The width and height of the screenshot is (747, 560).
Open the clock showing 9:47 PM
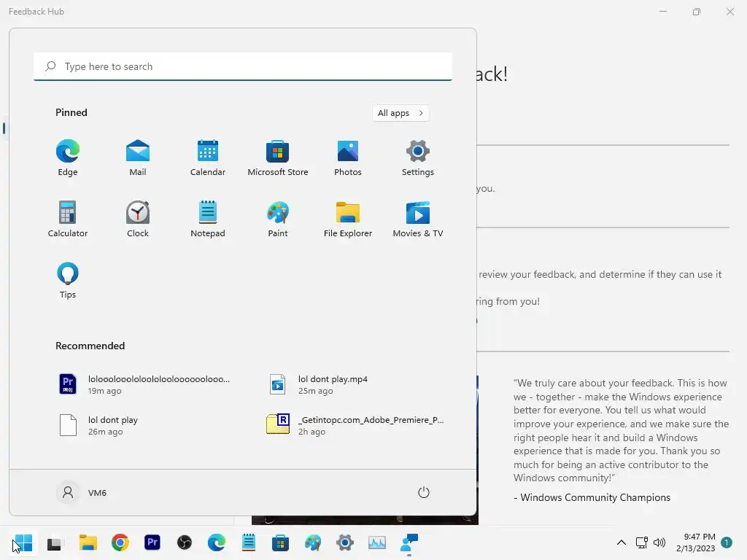click(695, 542)
